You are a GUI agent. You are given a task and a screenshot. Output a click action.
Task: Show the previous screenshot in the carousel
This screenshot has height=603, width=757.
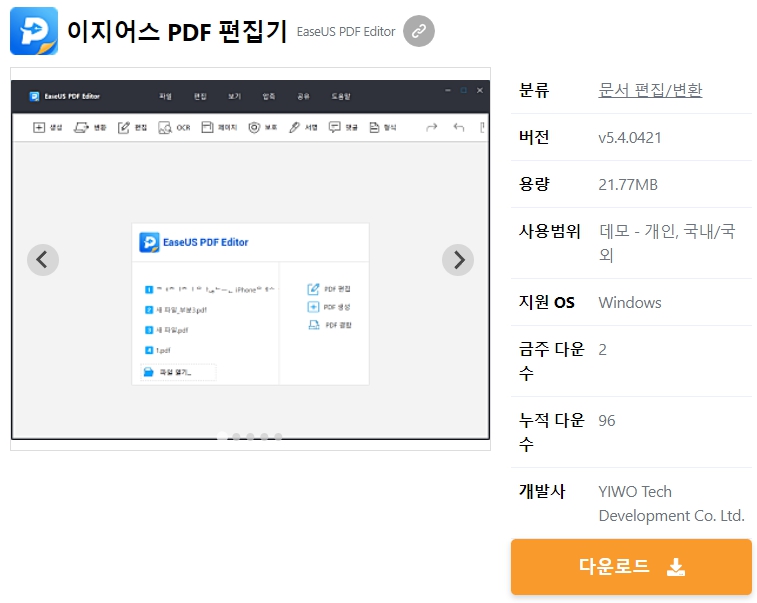(x=43, y=260)
